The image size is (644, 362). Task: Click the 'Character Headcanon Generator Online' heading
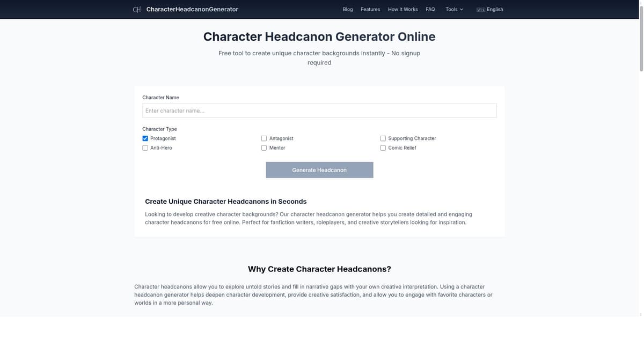coord(319,36)
